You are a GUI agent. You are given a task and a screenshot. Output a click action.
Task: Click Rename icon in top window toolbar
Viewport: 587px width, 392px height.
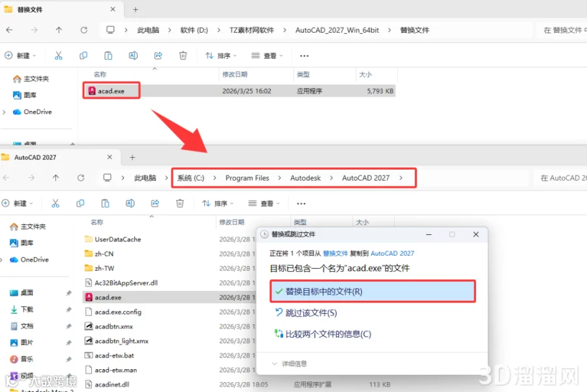133,56
